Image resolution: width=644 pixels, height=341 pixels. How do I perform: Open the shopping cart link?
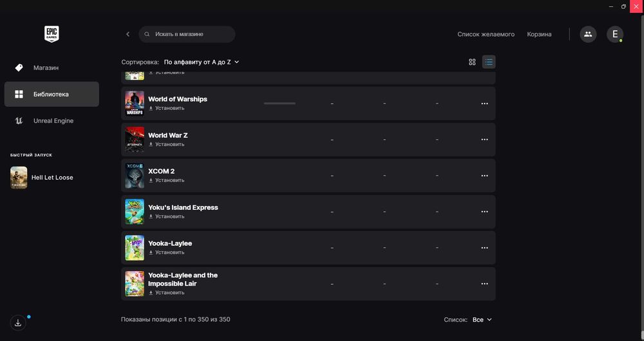tap(539, 34)
